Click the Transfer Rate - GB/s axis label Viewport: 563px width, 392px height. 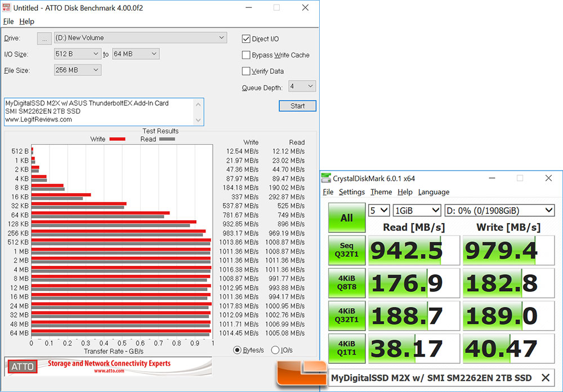pyautogui.click(x=114, y=351)
